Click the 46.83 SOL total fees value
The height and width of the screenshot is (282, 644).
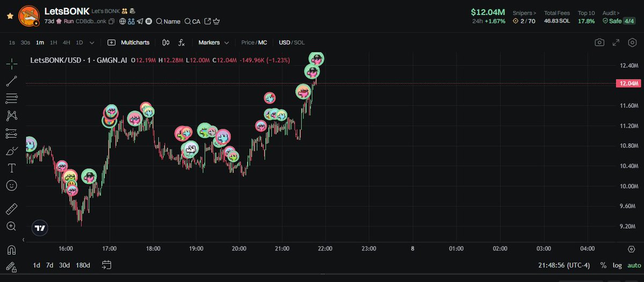tap(557, 21)
